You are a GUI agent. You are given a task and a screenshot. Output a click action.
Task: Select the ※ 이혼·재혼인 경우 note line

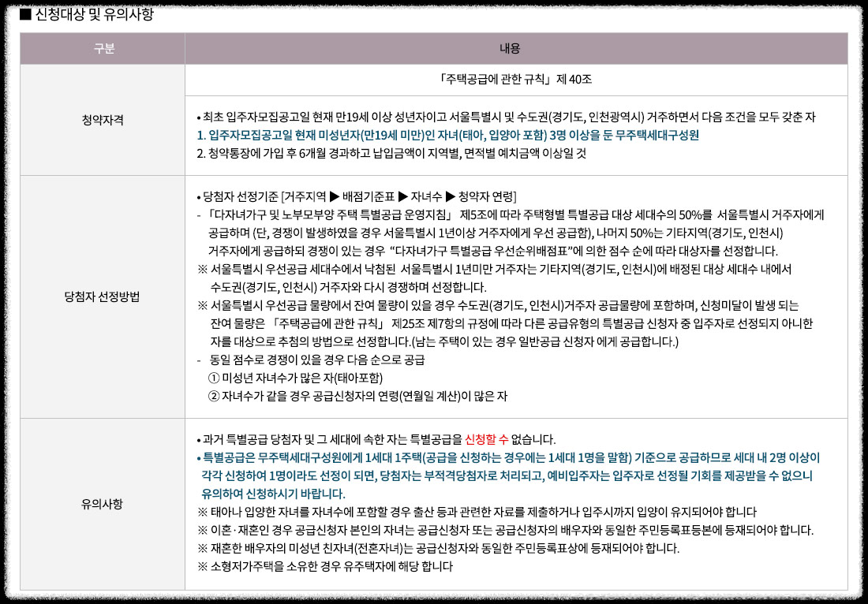point(509,528)
